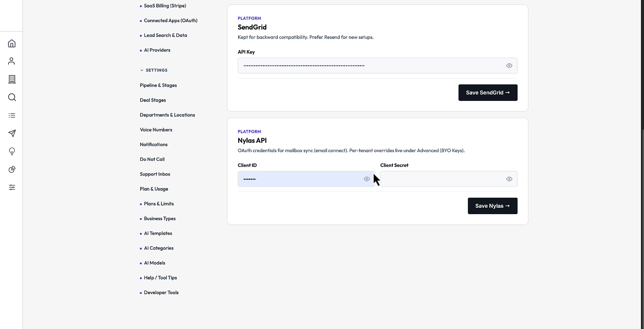This screenshot has height=329, width=644.
Task: Focus the Nylas Client Secret field
Action: pyautogui.click(x=449, y=179)
